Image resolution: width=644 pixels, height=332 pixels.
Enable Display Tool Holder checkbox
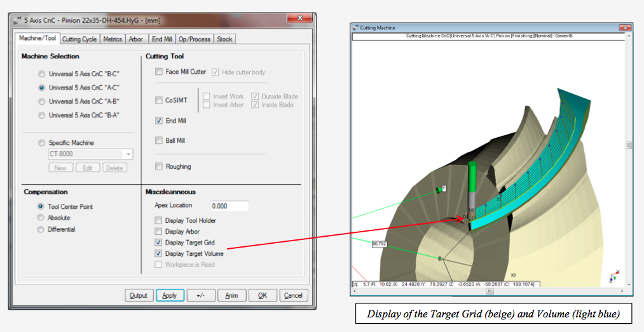pos(158,220)
